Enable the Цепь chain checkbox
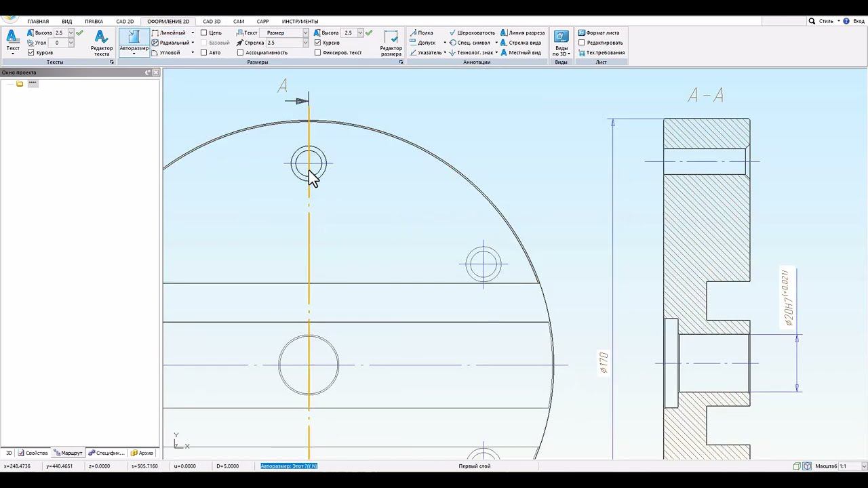This screenshot has height=488, width=868. tap(204, 33)
